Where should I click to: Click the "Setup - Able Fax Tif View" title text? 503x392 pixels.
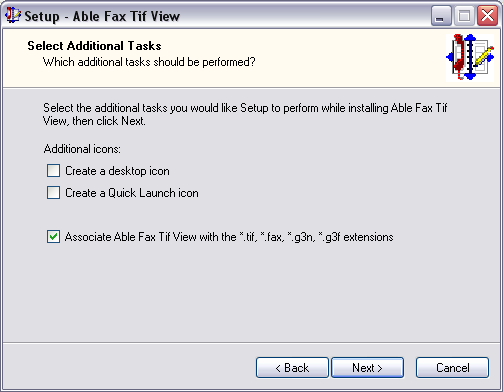pos(102,16)
